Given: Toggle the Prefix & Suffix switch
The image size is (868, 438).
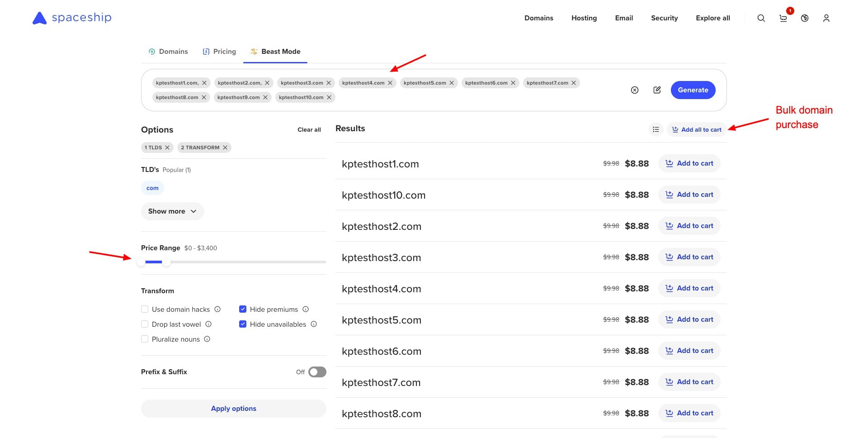Looking at the screenshot, I should 317,372.
